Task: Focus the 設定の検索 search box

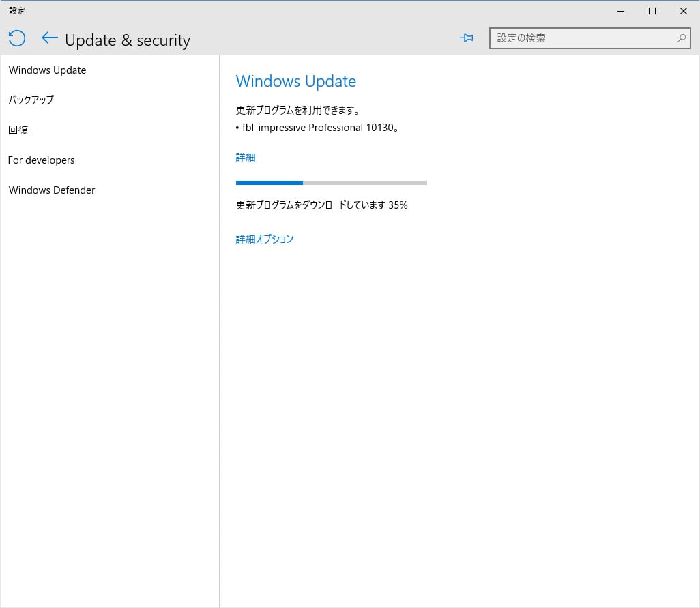Action: pos(589,38)
